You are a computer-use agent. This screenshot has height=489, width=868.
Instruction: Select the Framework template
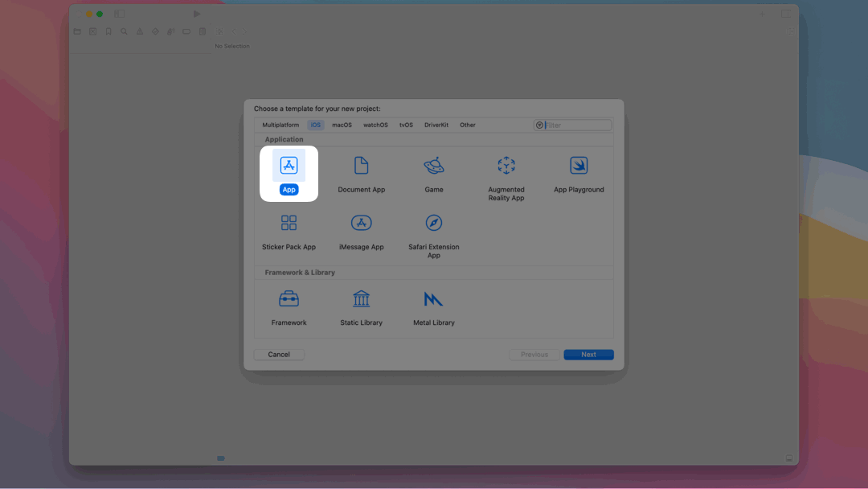[289, 299]
